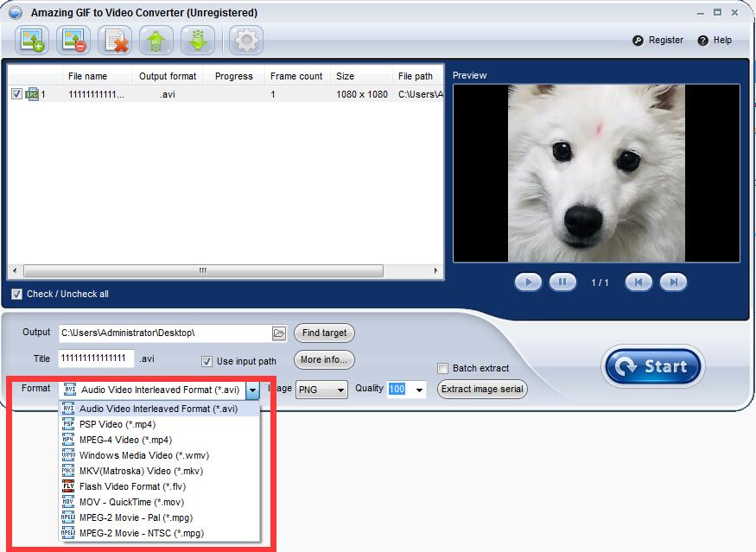Pause the preview animation
This screenshot has height=552, width=756.
tap(562, 282)
